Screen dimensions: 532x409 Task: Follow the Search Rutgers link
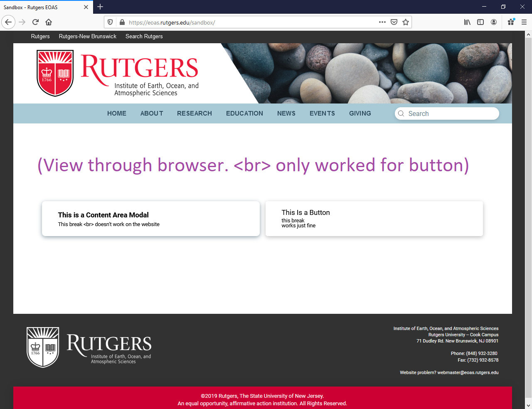pos(144,37)
